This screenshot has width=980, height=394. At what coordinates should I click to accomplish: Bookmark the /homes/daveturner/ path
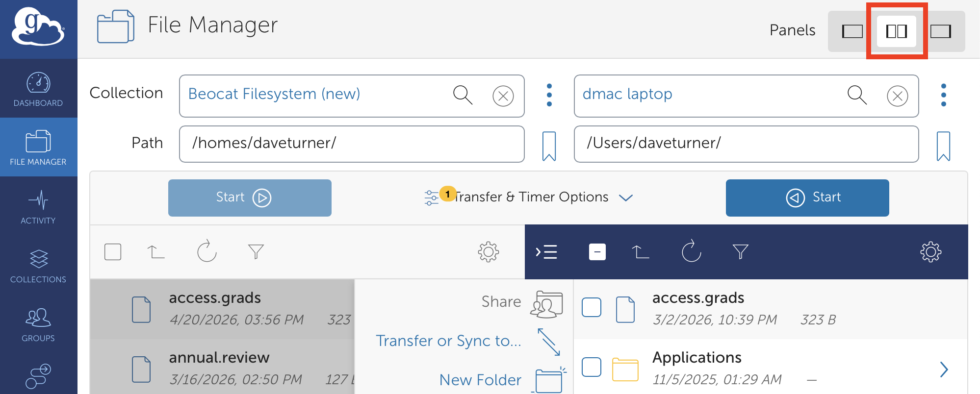pyautogui.click(x=549, y=146)
